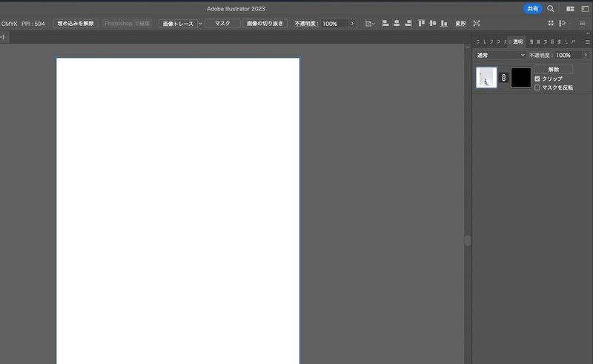Screen dimensions: 593x364
Task: Click vertical align bottom icon
Action: 444,24
